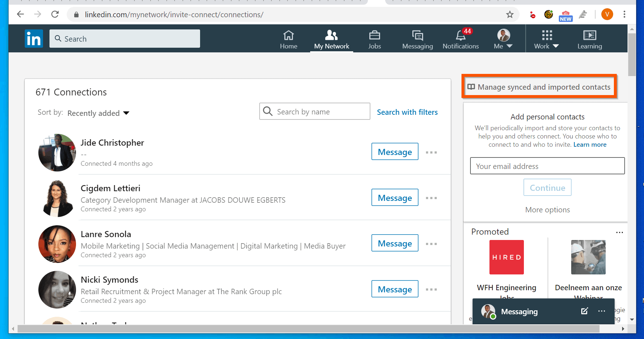
Task: Open LinkedIn Learning icon
Action: 589,35
